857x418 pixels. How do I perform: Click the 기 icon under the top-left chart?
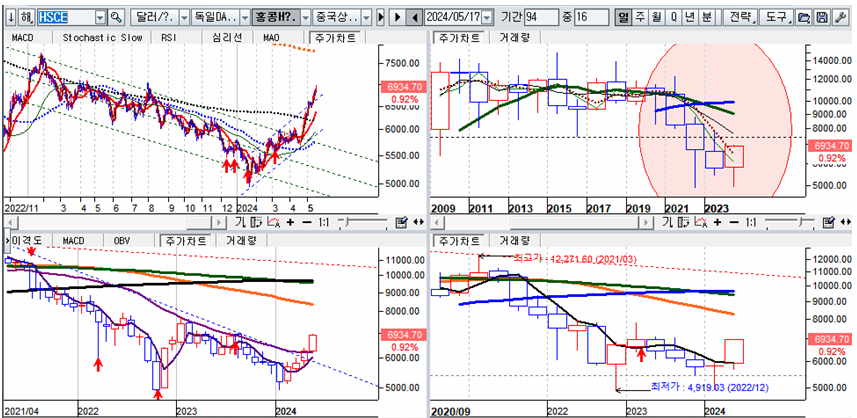(x=240, y=222)
